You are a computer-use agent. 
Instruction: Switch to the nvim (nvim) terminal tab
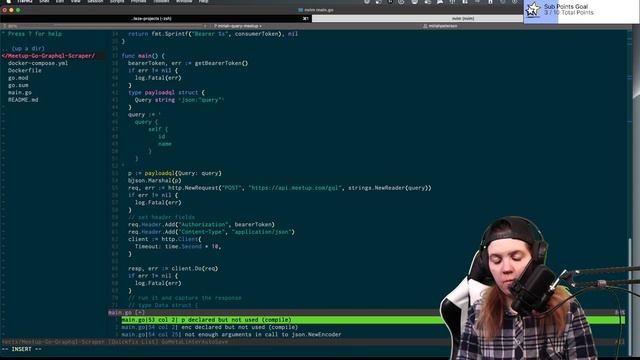(x=462, y=18)
